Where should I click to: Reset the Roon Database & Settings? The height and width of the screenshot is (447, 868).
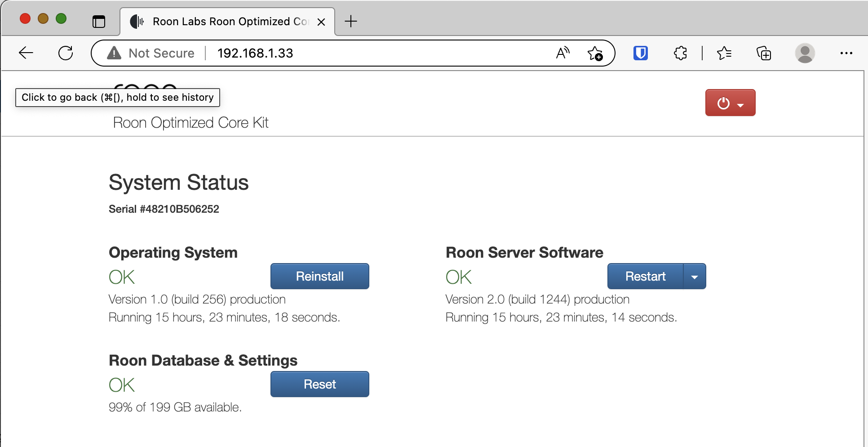pyautogui.click(x=319, y=384)
